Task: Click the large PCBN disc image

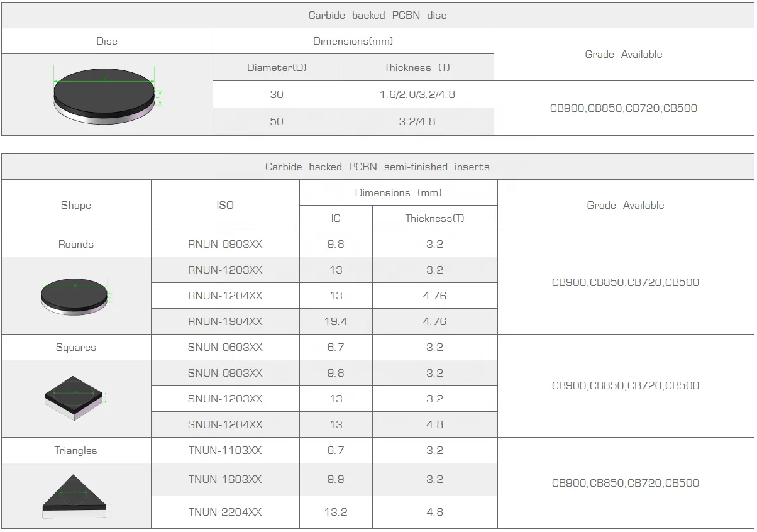Action: pyautogui.click(x=107, y=94)
